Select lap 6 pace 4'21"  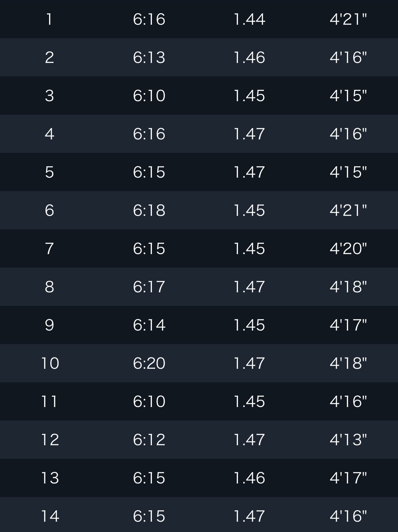pos(348,210)
